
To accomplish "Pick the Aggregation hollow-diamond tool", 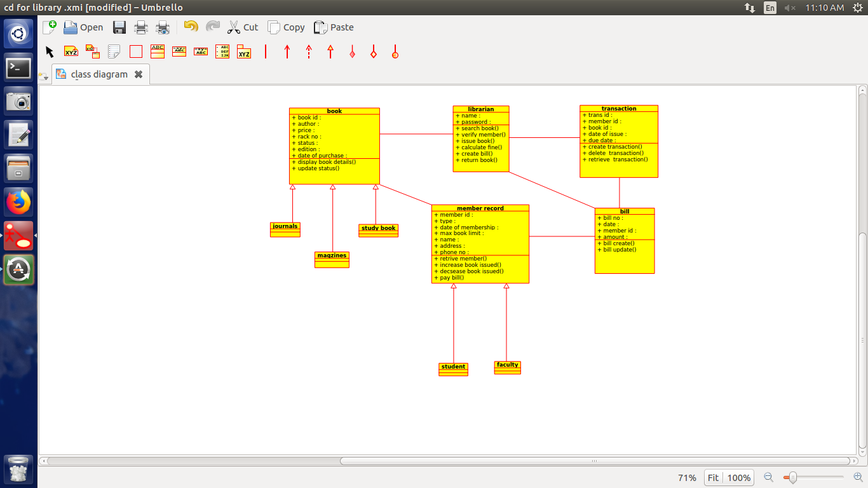I will click(374, 51).
